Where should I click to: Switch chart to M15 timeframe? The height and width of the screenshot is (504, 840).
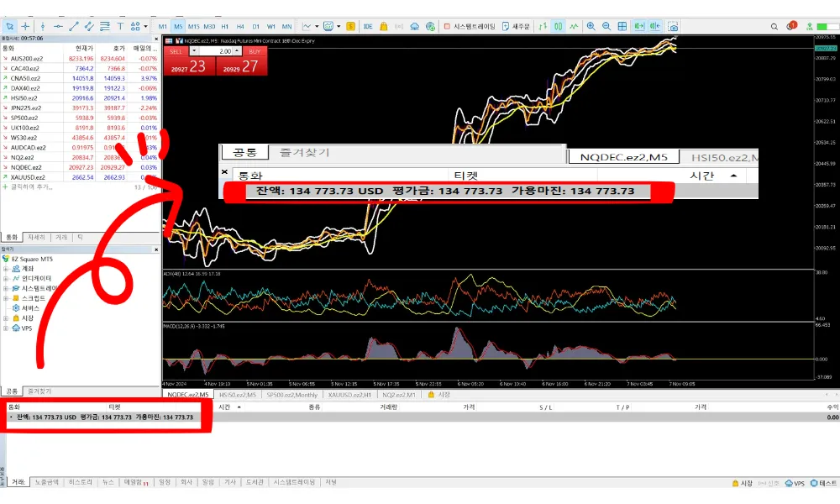tap(193, 26)
